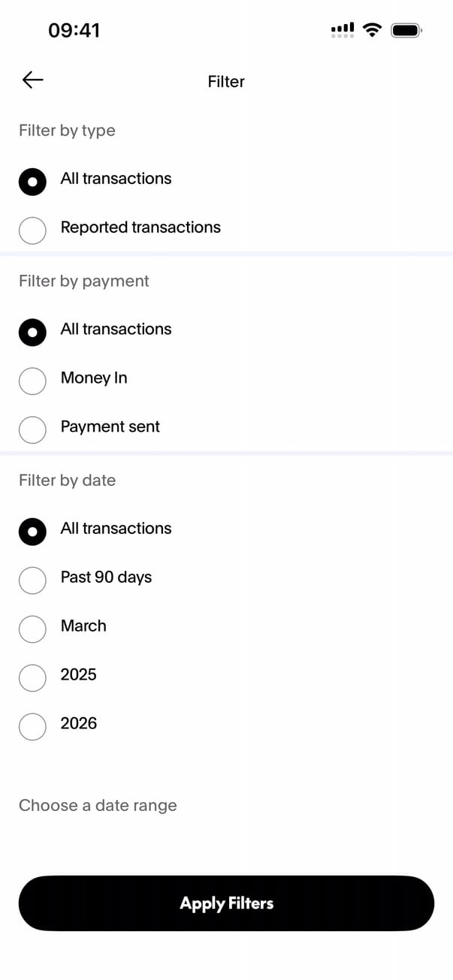Tap the Wi-Fi status icon
The image size is (453, 980).
371,30
